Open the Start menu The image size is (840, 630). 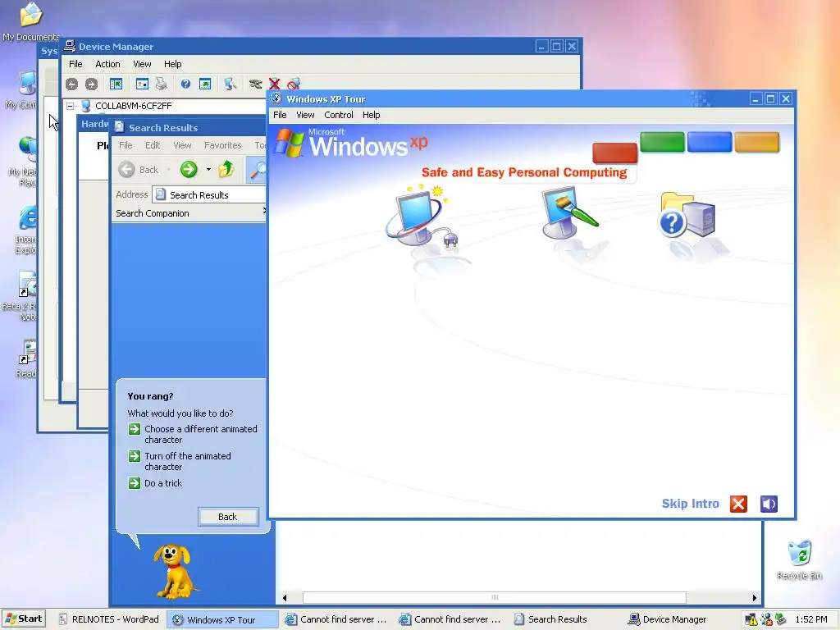pyautogui.click(x=24, y=619)
